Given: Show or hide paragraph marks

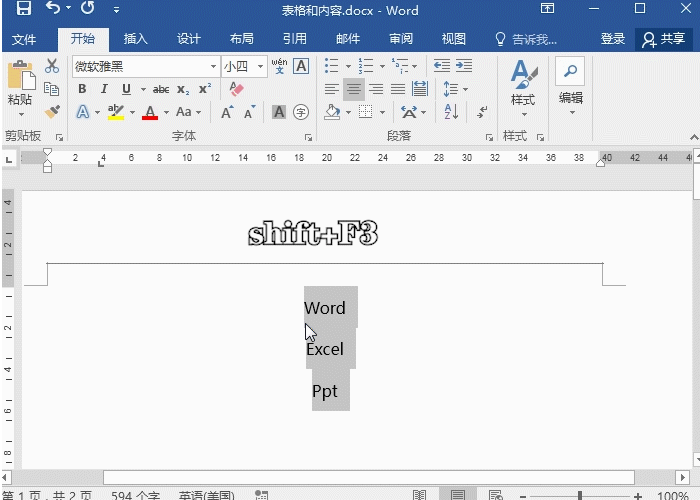Looking at the screenshot, I should coord(482,112).
